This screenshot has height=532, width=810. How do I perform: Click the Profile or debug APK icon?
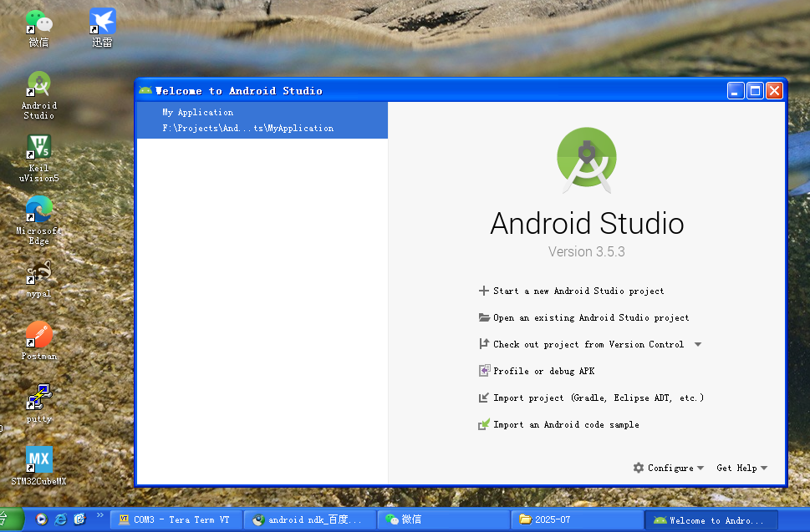click(x=484, y=371)
